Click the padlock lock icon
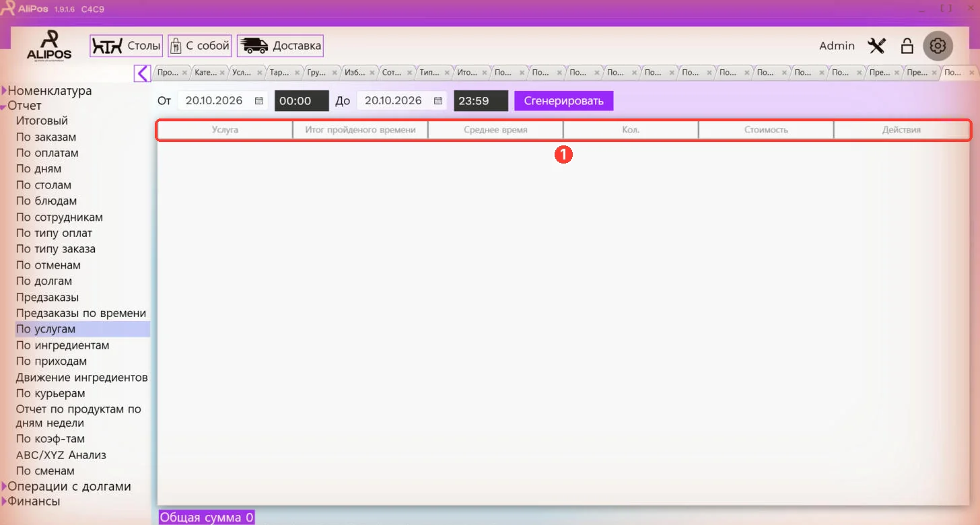This screenshot has height=525, width=980. (x=907, y=46)
